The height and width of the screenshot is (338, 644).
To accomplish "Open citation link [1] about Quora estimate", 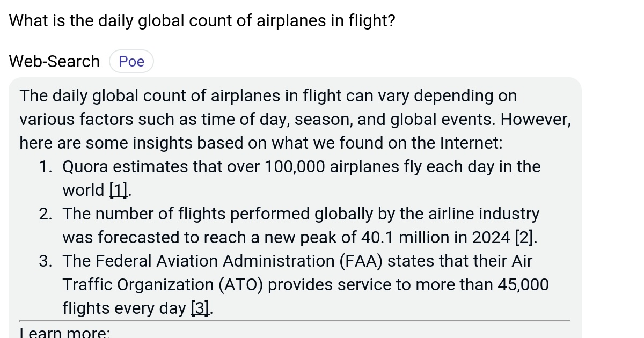I will 118,190.
